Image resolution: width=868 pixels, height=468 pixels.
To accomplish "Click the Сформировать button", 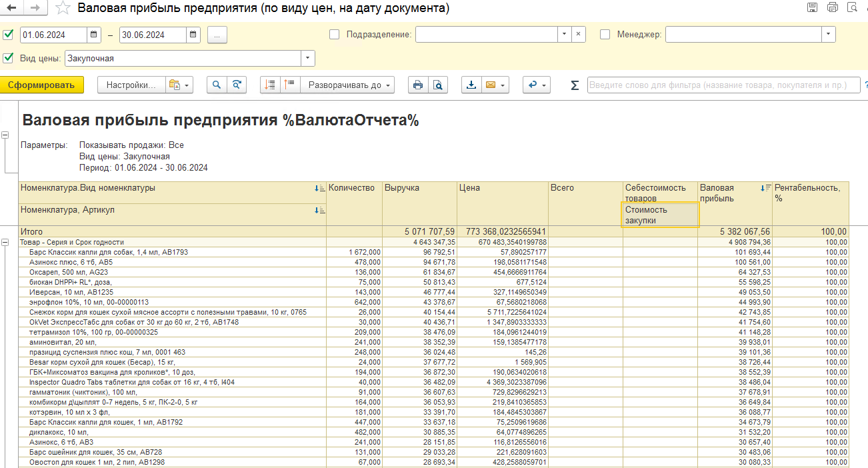I will (42, 85).
